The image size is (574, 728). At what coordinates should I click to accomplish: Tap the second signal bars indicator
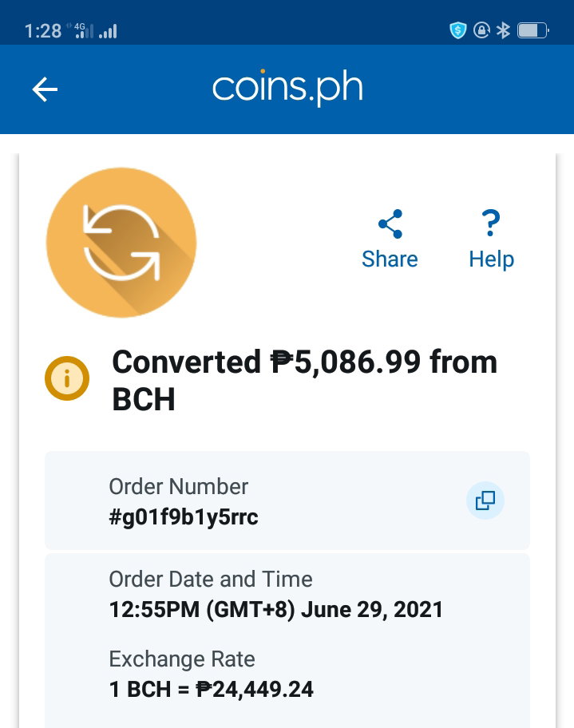pyautogui.click(x=108, y=31)
